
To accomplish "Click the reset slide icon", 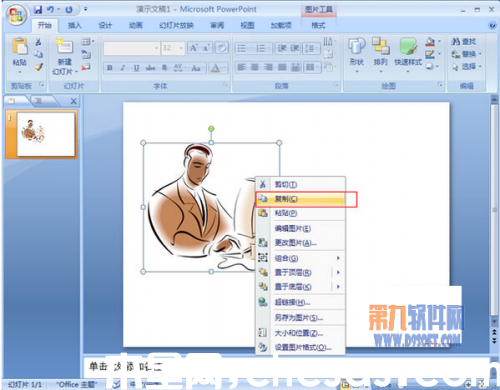I will (x=86, y=54).
